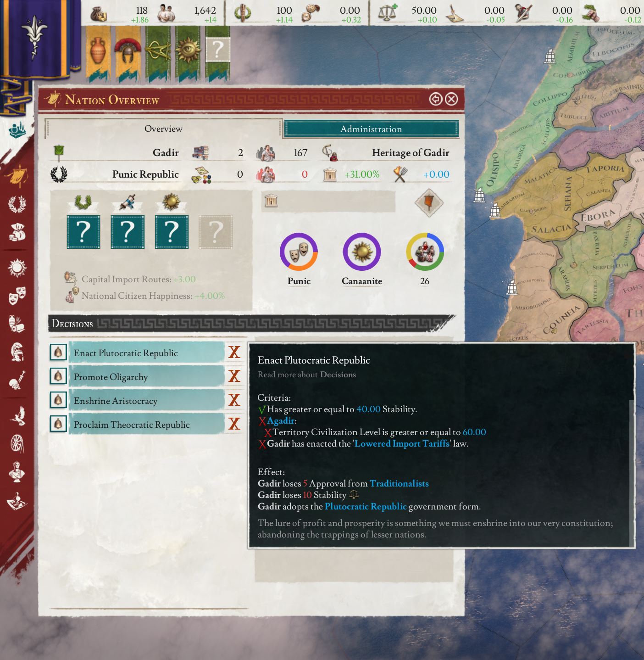This screenshot has height=660, width=644.
Task: Open the Agadir link in the tooltip
Action: point(280,420)
